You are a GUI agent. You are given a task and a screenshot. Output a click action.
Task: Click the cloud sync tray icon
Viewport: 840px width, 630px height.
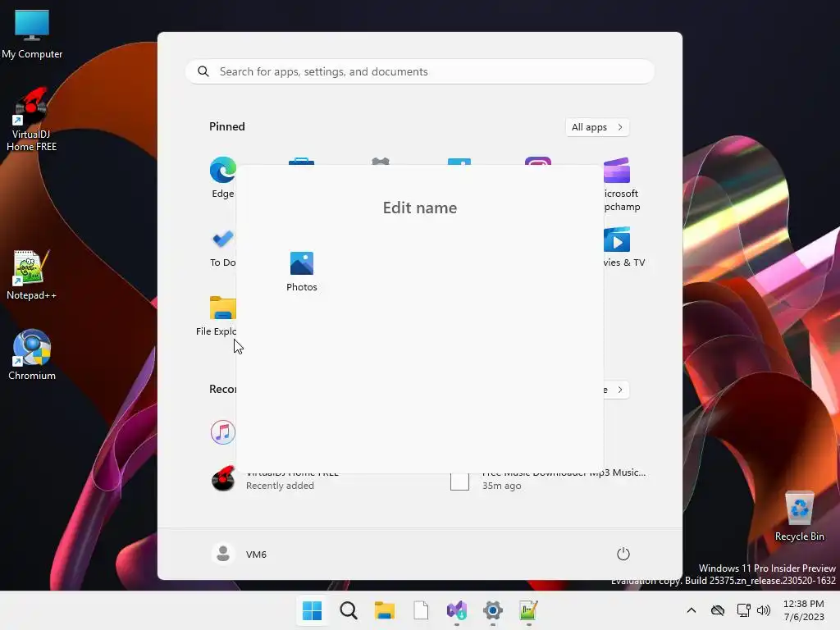coord(717,610)
